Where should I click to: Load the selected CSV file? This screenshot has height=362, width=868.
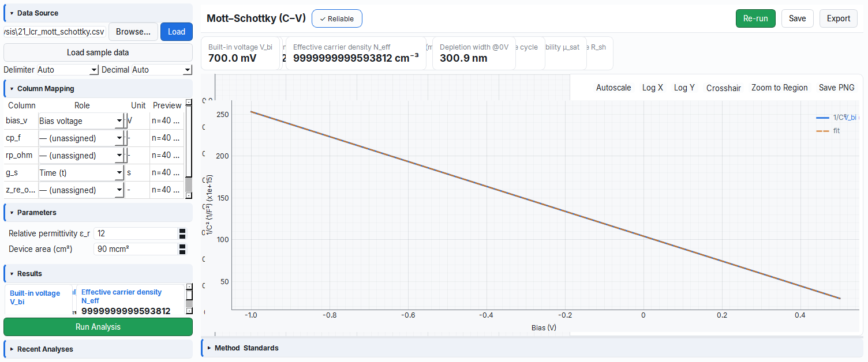(x=177, y=32)
